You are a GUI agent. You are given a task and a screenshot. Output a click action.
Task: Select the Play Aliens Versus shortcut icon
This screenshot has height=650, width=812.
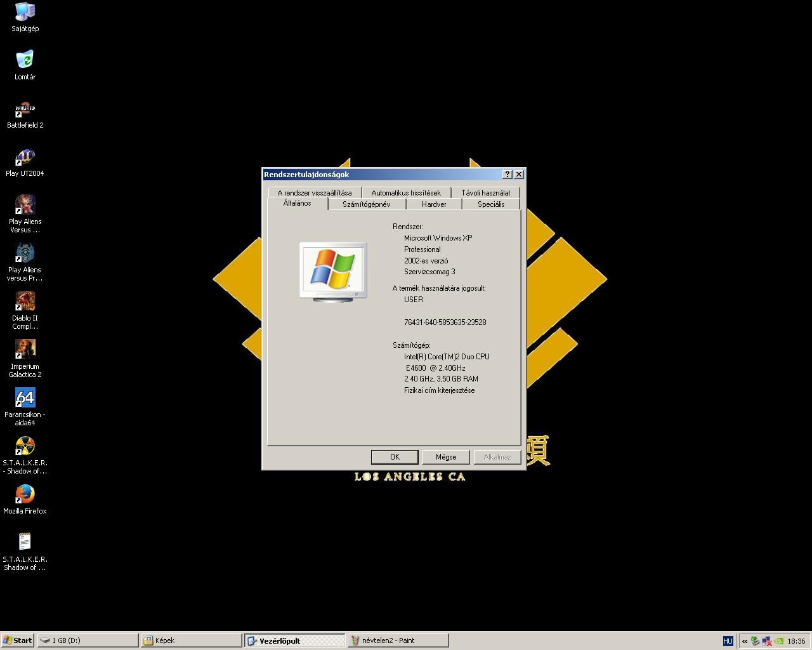click(x=25, y=213)
